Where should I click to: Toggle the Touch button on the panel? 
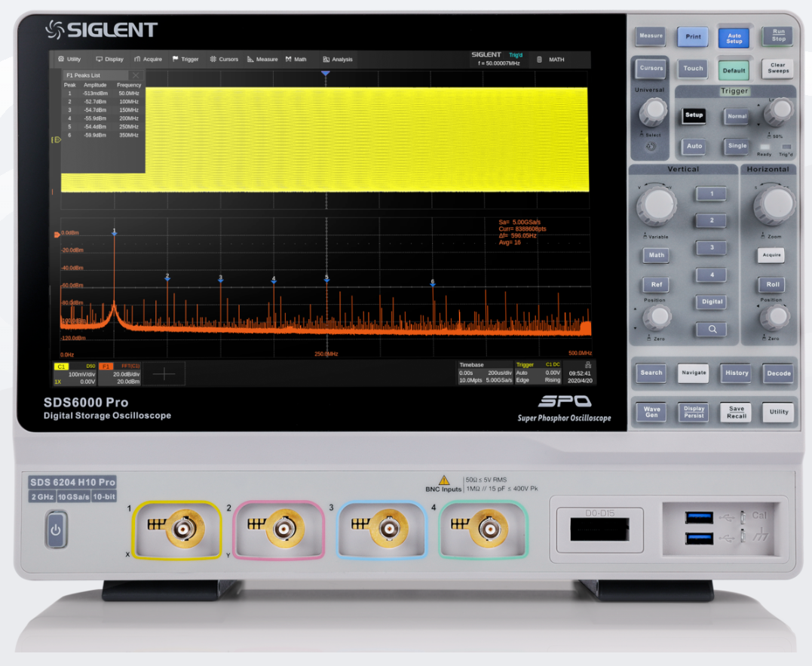point(693,69)
